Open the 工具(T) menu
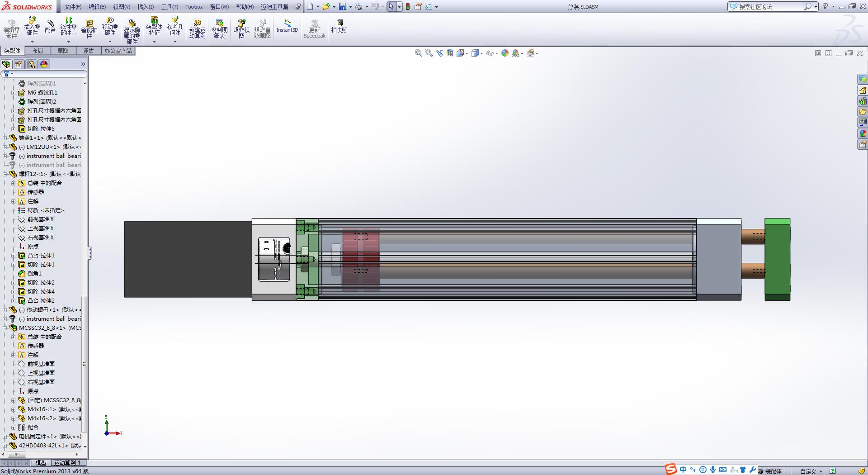868x475 pixels. coord(170,7)
